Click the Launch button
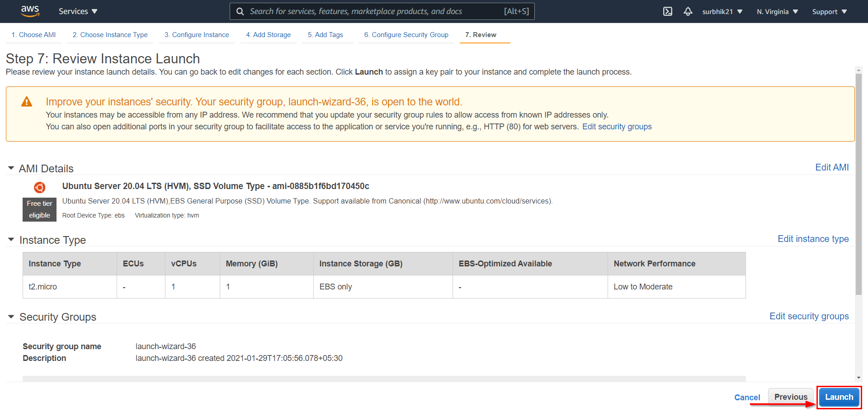Screen dimensions: 868x417 pos(839,397)
